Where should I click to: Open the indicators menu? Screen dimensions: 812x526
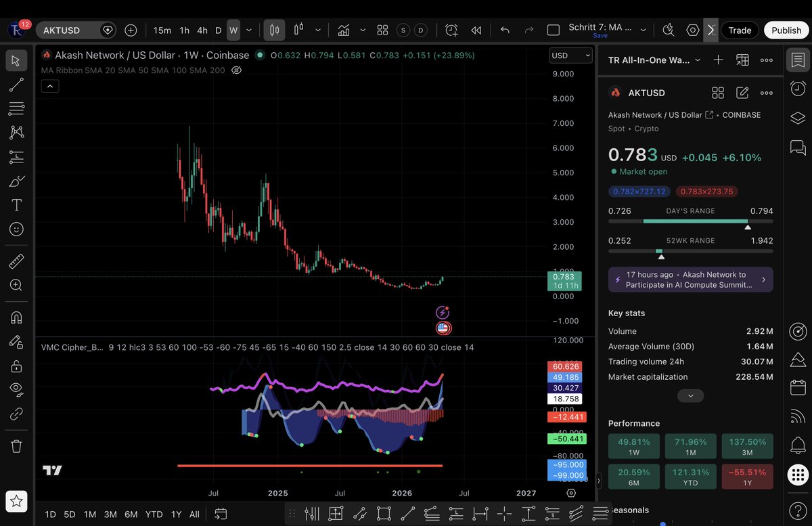[x=344, y=30]
